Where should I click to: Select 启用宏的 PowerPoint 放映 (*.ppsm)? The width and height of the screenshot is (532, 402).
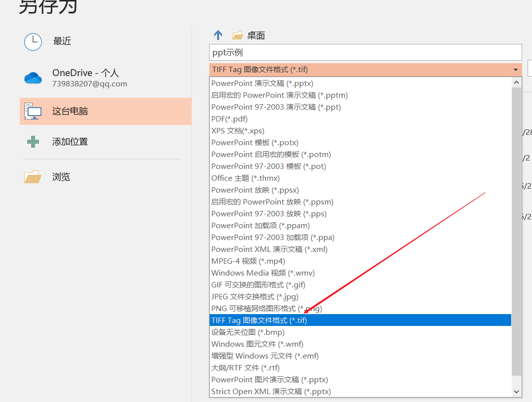360,201
